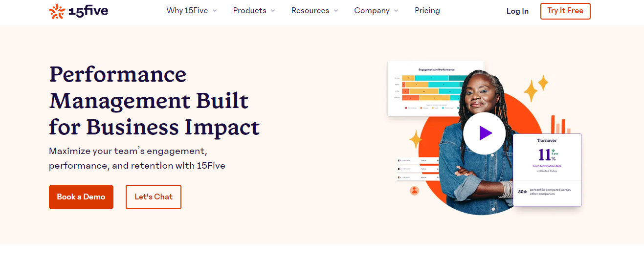The height and width of the screenshot is (263, 644).
Task: Click the green down arrow in Turnover card
Action: (554, 151)
